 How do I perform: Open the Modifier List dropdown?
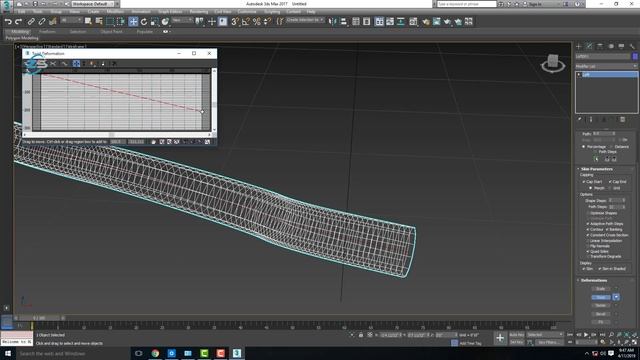[606, 66]
